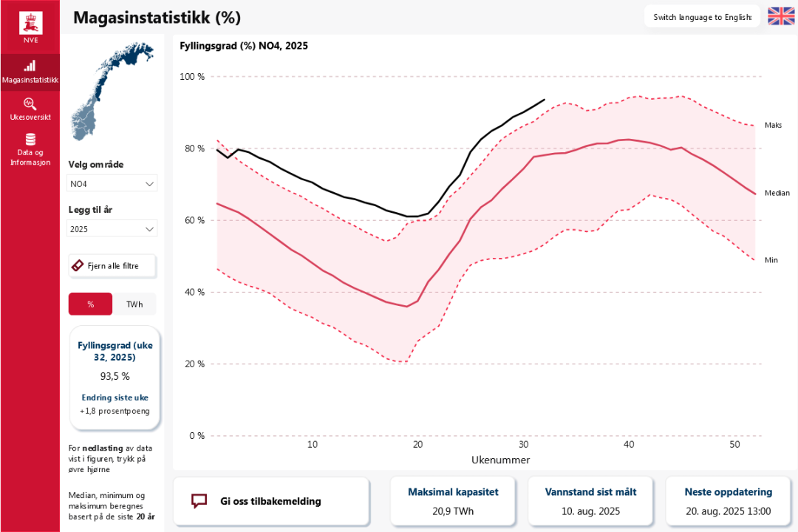
Task: Switch units to percent (%)
Action: click(90, 304)
